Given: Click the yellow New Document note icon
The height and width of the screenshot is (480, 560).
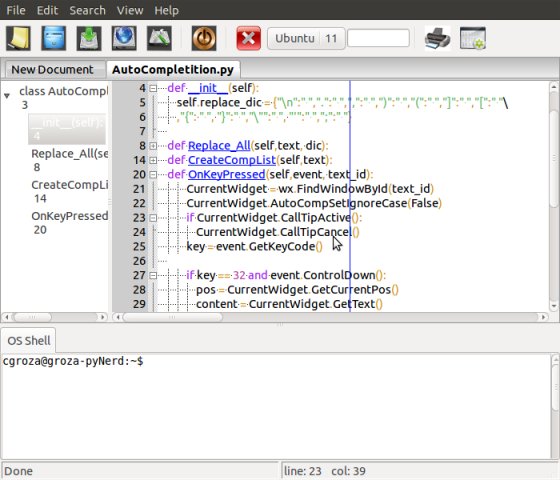Looking at the screenshot, I should tap(18, 38).
